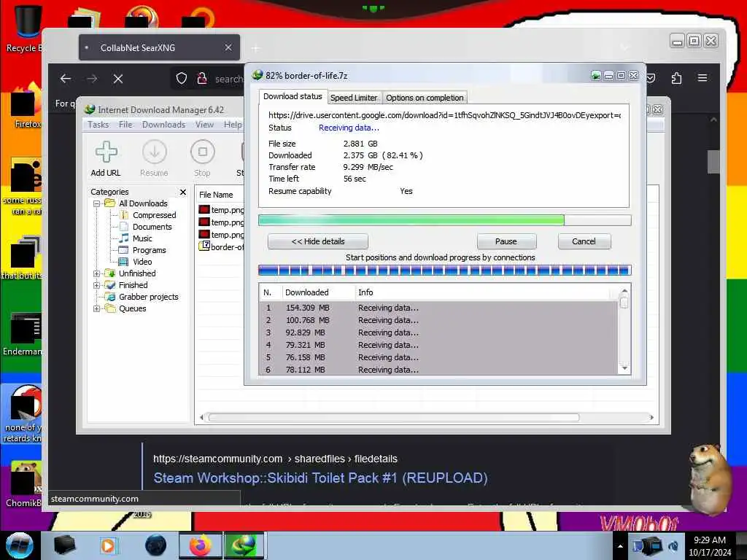Select the Queues category
The image size is (747, 560).
133,308
